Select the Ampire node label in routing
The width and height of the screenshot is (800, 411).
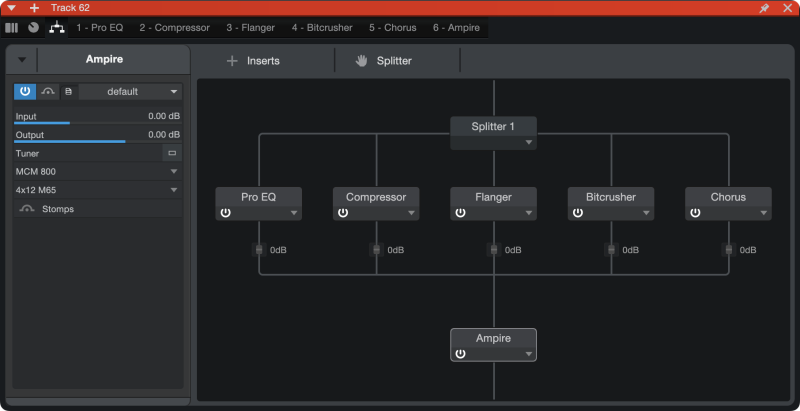pyautogui.click(x=493, y=338)
